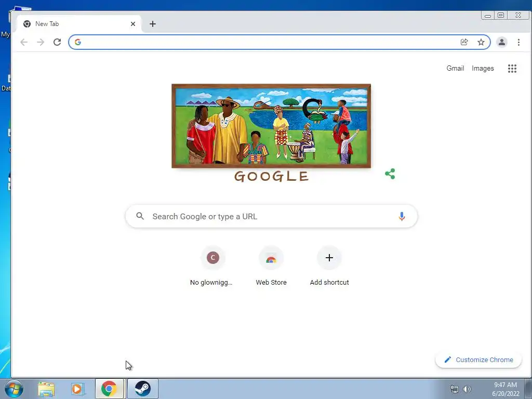This screenshot has width=532, height=399.
Task: Click the Chrome taskbar icon
Action: pyautogui.click(x=109, y=389)
